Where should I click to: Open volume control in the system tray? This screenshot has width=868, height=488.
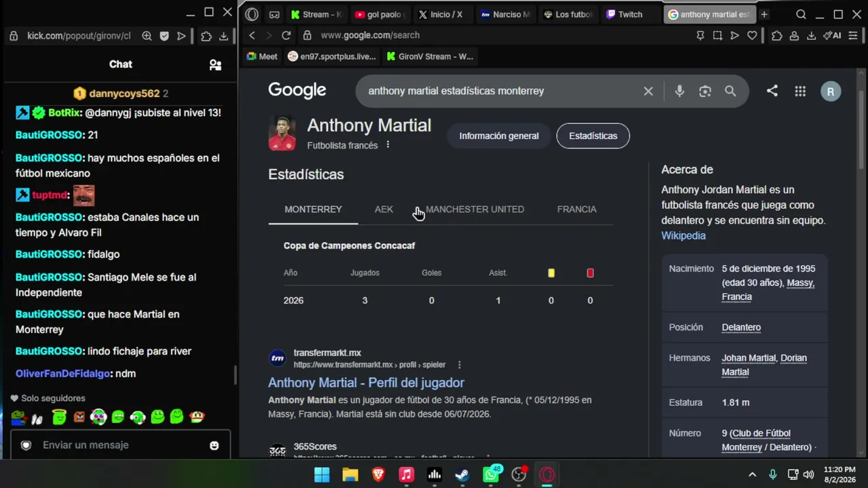(808, 474)
